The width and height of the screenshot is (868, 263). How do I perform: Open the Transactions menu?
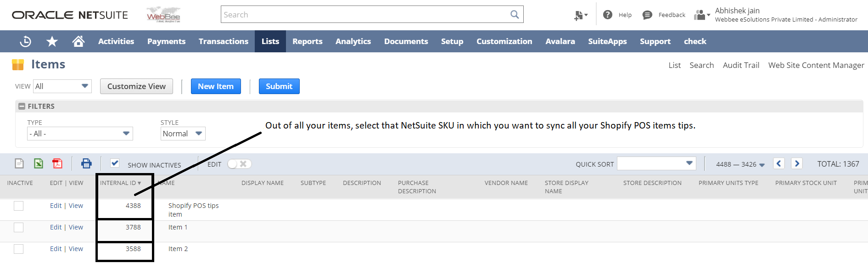coord(224,41)
